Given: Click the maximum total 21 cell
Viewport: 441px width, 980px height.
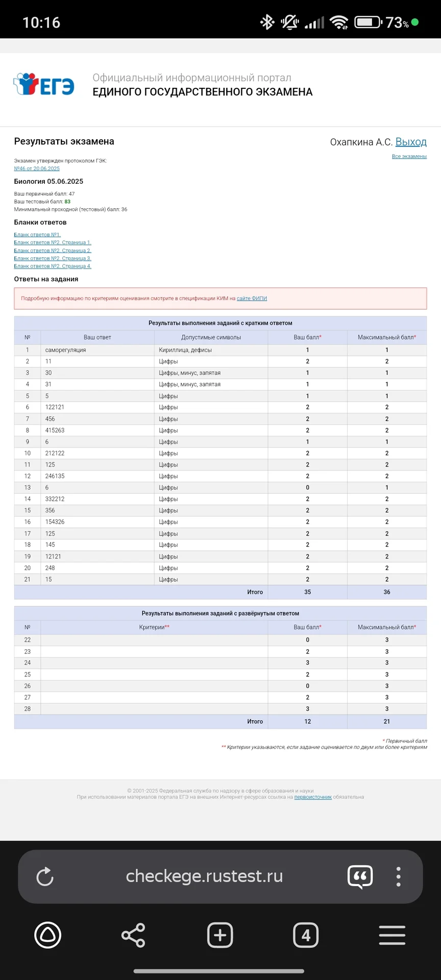Looking at the screenshot, I should (x=387, y=722).
